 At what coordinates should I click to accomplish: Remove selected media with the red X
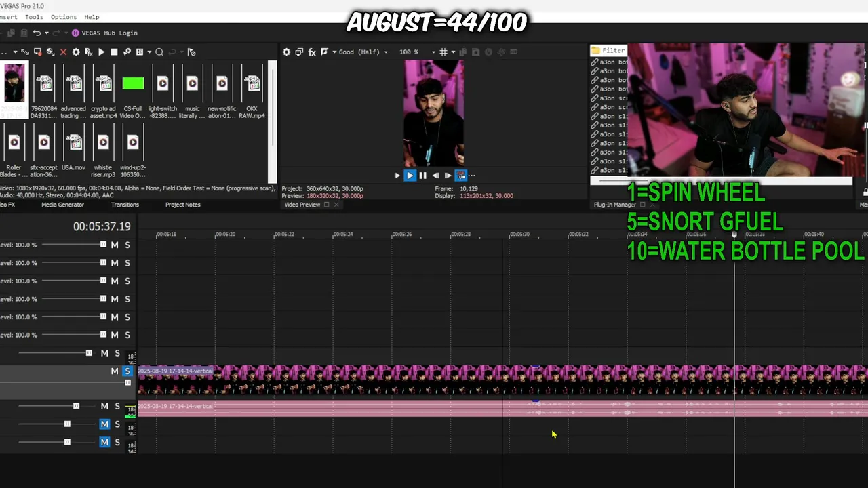[63, 52]
